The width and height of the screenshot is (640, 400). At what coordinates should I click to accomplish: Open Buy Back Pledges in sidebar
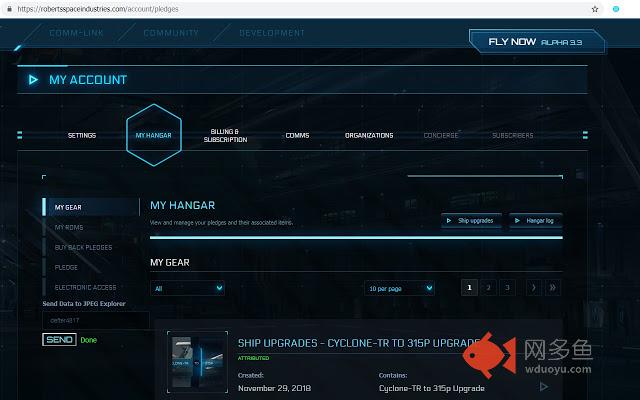coord(83,247)
